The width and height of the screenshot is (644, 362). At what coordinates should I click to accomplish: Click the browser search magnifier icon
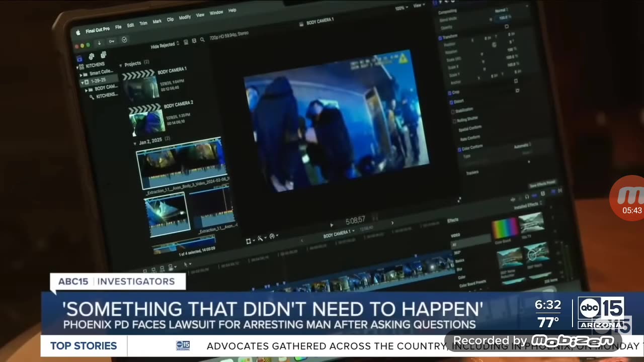[x=202, y=40]
